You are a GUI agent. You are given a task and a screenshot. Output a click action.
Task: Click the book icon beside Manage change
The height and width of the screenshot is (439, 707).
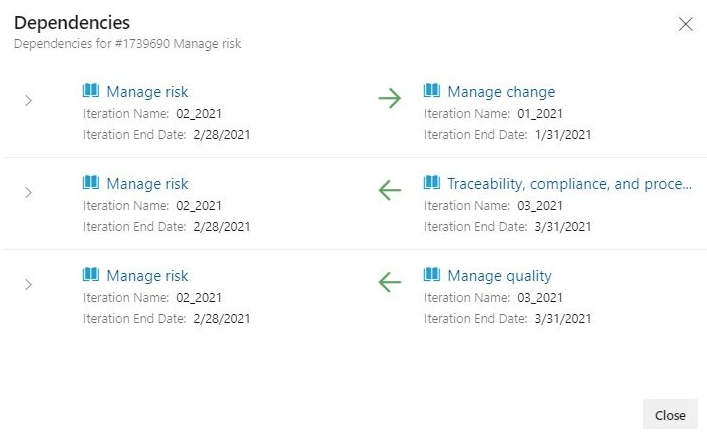[x=432, y=91]
